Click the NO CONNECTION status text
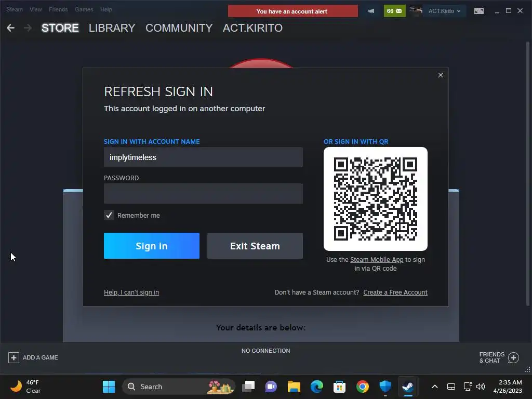The width and height of the screenshot is (532, 399). pos(265,351)
